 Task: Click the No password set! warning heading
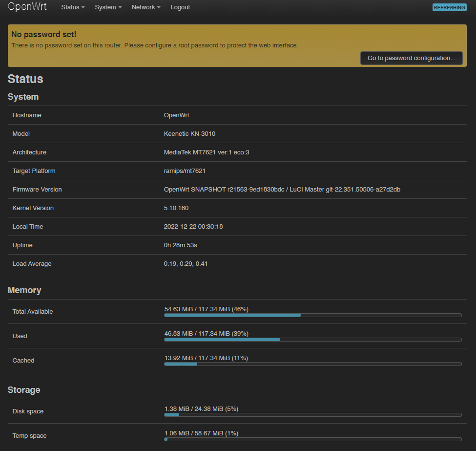[44, 34]
